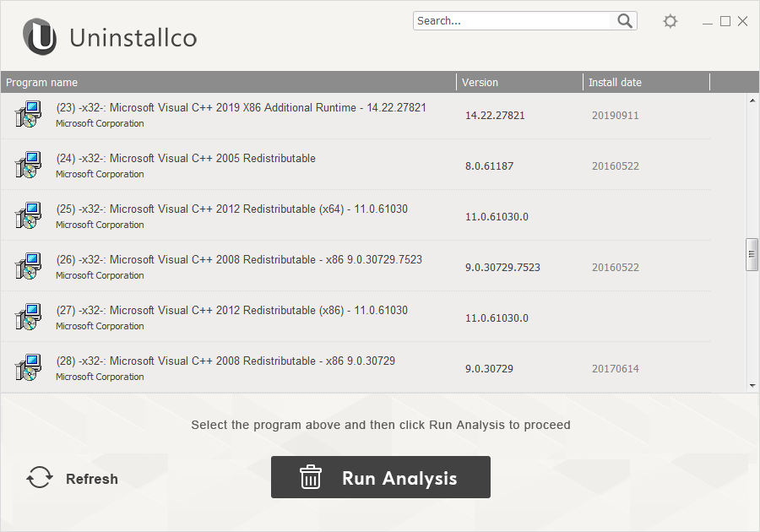The image size is (760, 532).
Task: Click installer icon for entry (26) Visual C++ 2008
Action: pos(28,266)
